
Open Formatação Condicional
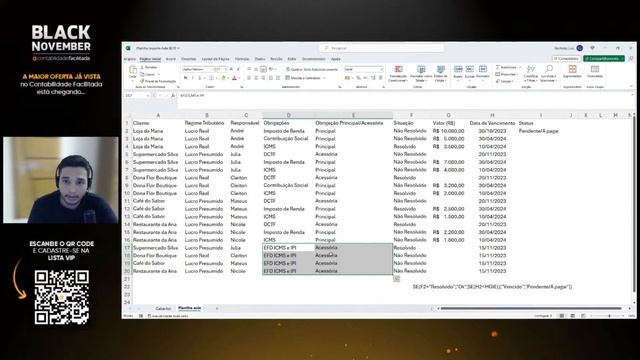tap(398, 73)
